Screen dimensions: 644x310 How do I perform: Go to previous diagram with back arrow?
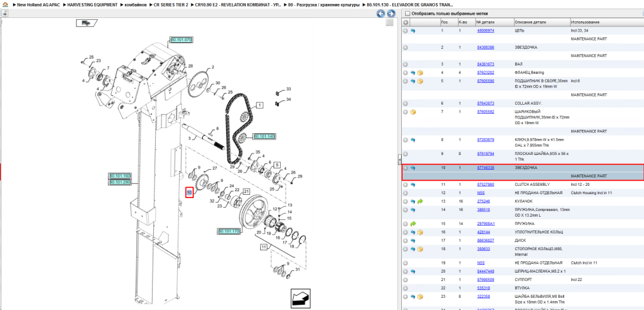381,14
